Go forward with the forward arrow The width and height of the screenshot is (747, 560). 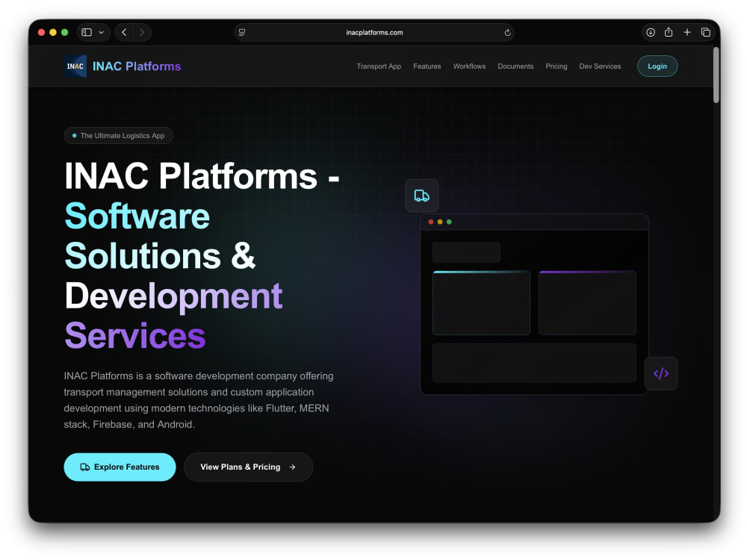141,32
